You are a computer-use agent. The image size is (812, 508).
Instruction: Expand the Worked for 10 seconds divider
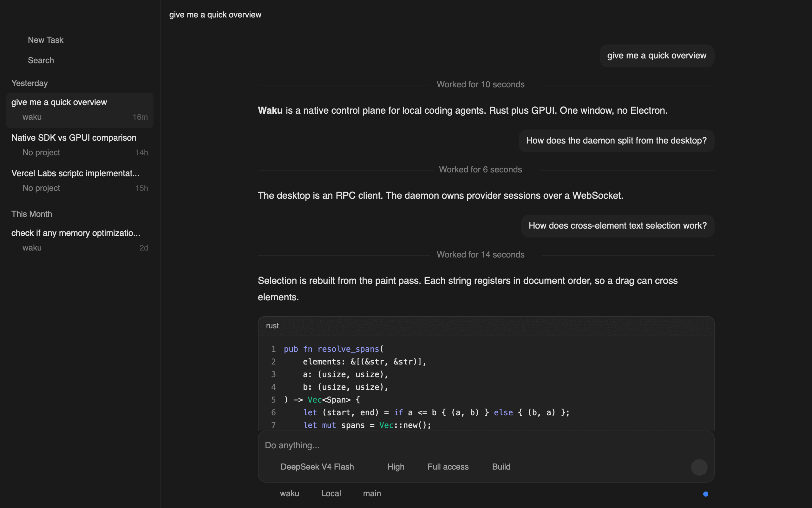(x=481, y=84)
